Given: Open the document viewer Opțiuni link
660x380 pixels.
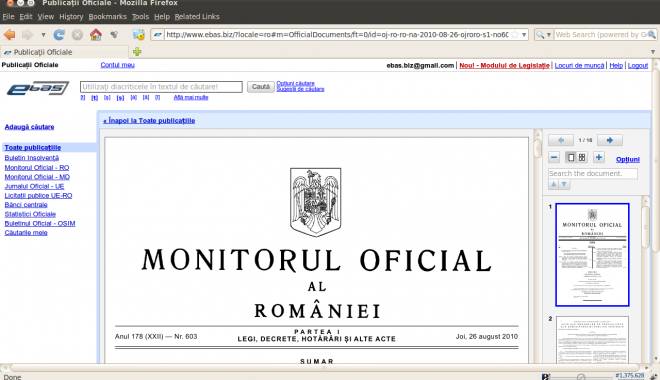Looking at the screenshot, I should [x=628, y=159].
